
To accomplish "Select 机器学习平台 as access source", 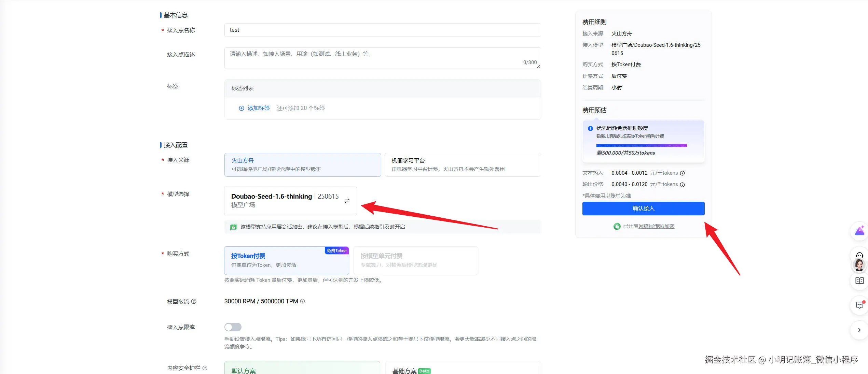I will click(x=462, y=165).
